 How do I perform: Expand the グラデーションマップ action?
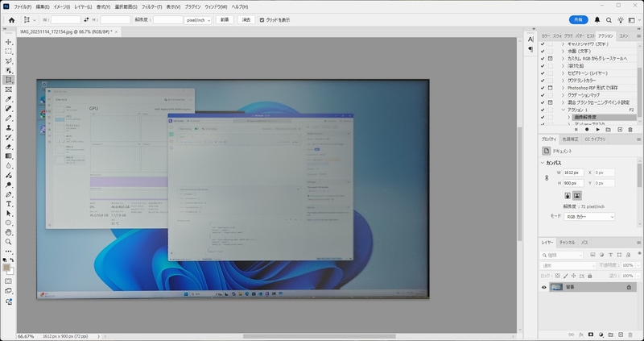click(x=563, y=95)
